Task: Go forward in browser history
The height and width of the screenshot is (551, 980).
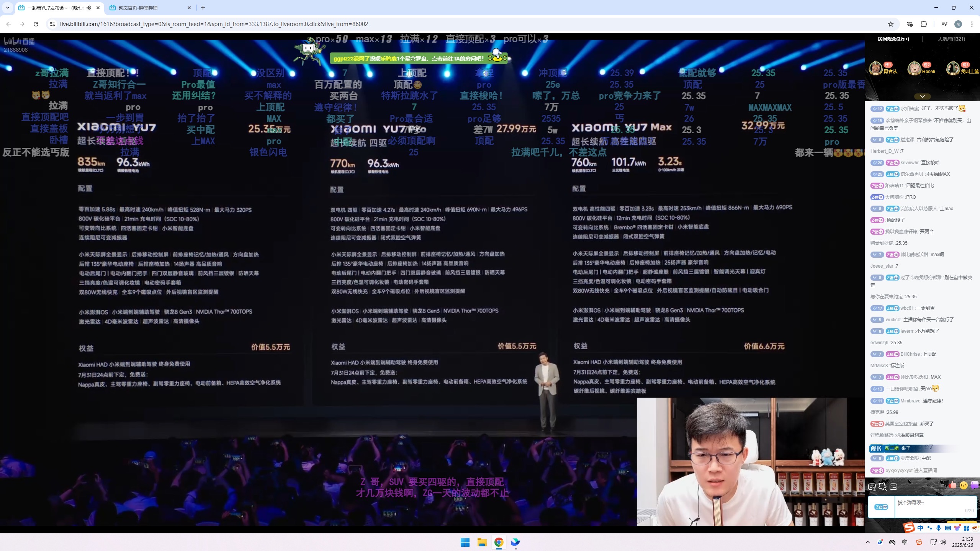Action: pos(22,24)
